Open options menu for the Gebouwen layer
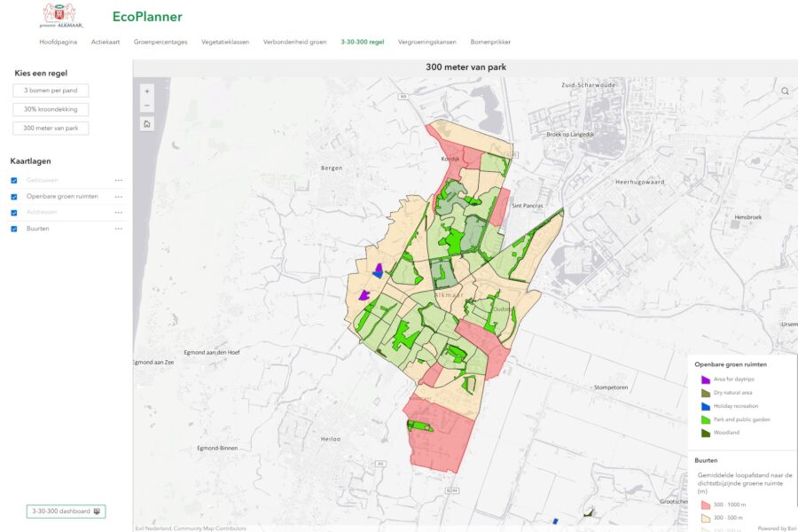Screen dimensions: 798x532 pyautogui.click(x=119, y=180)
